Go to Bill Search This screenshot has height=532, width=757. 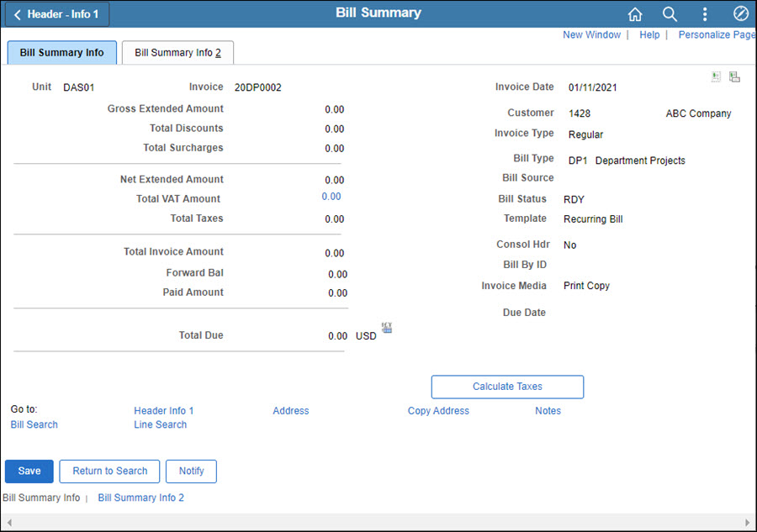click(x=34, y=424)
